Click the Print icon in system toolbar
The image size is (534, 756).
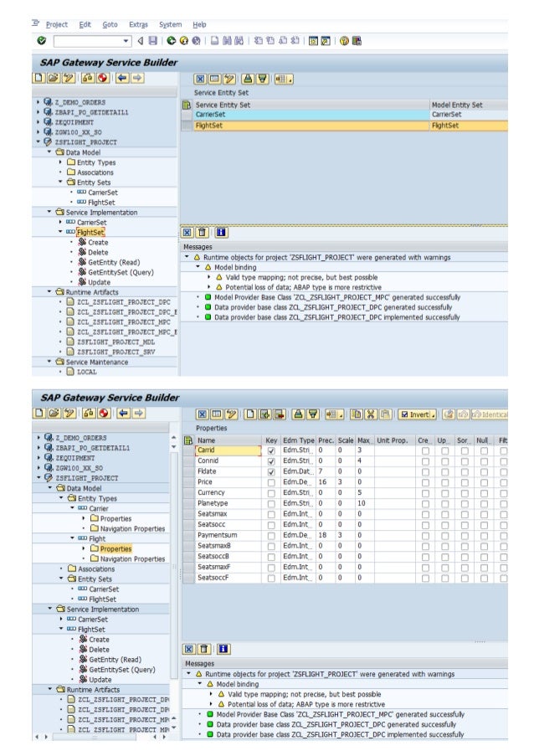pos(214,40)
